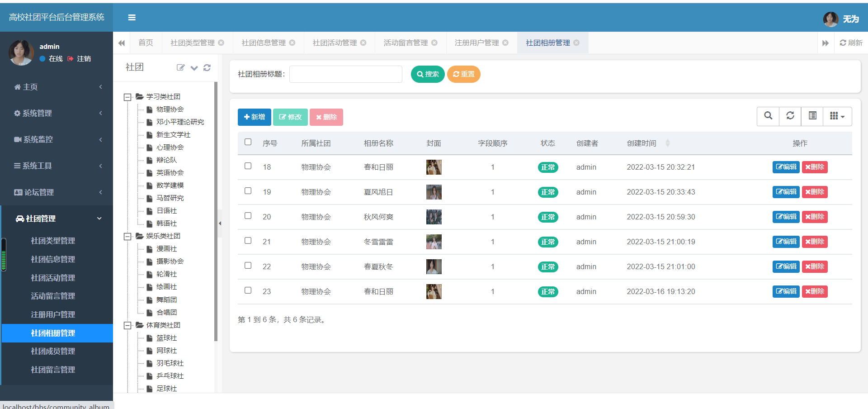Edit the 夏风旭日 album row
This screenshot has height=409, width=868.
tap(786, 192)
